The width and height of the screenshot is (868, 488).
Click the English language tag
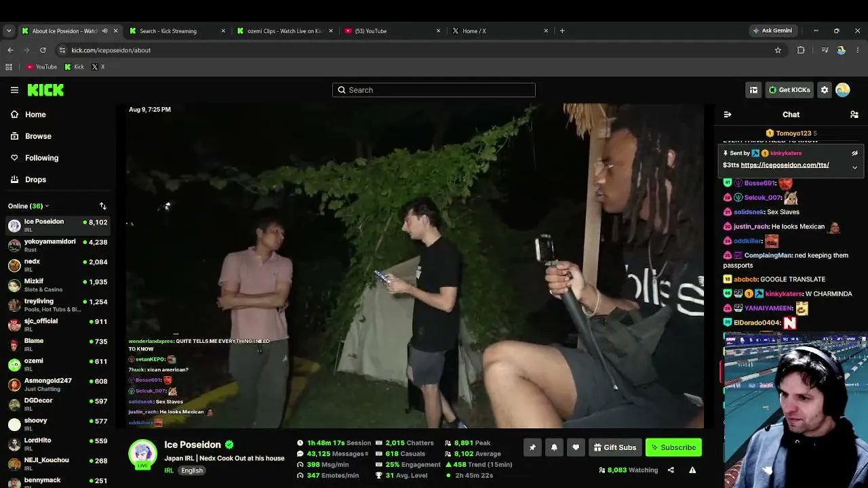(192, 470)
